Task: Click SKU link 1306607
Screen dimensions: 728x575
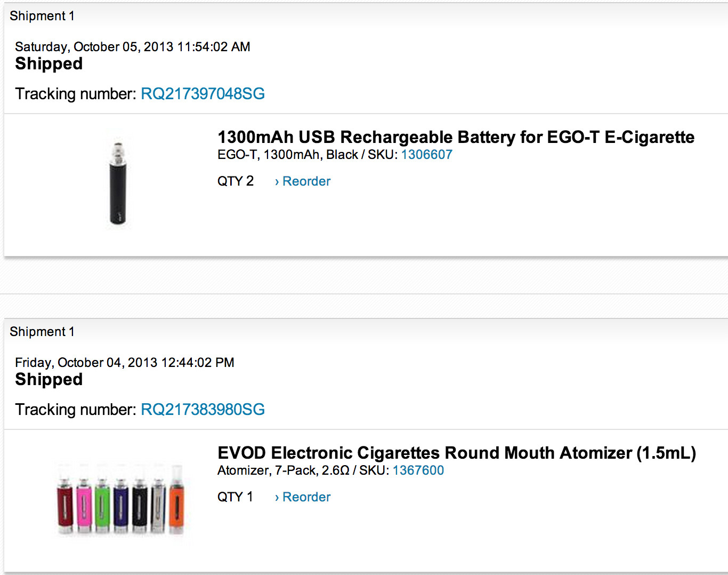Action: (x=426, y=155)
